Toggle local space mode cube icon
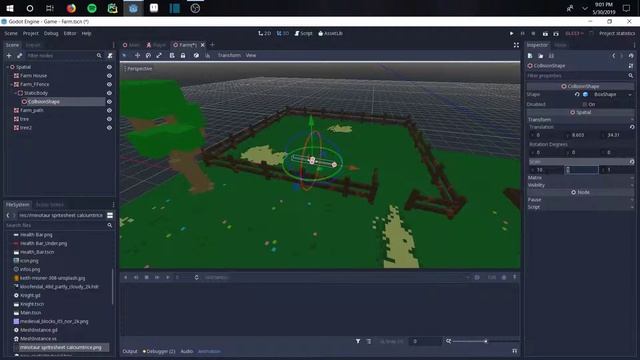The height and width of the screenshot is (360, 640). (x=196, y=56)
